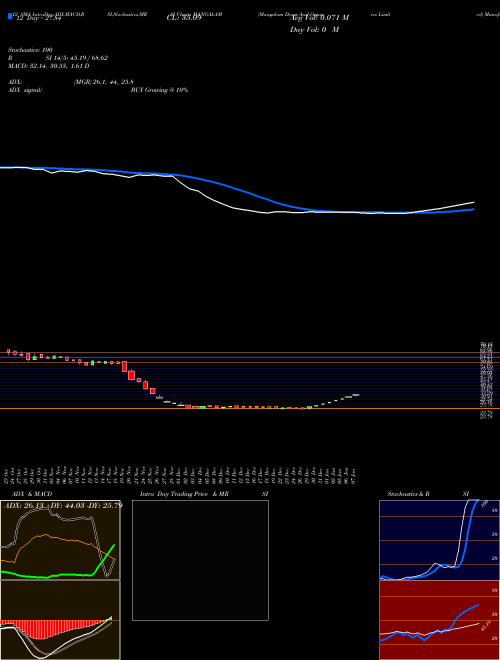The image size is (500, 660).
Task: Click the thick blue SMA line on main chart
Action: pos(236,188)
